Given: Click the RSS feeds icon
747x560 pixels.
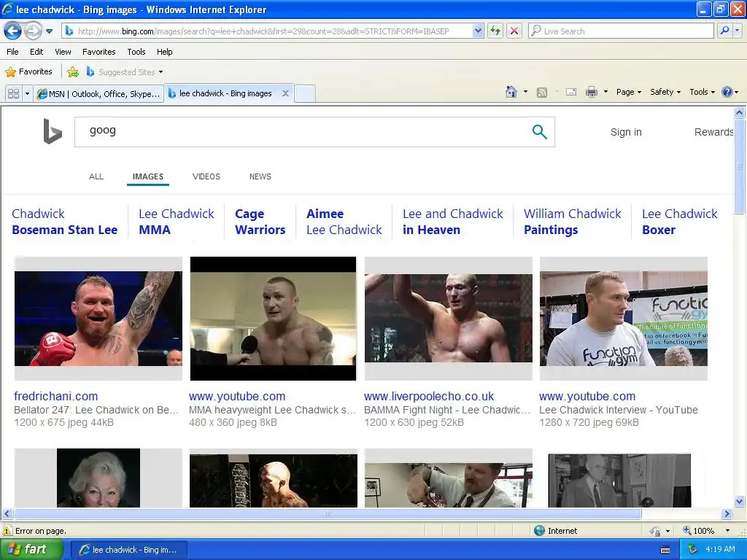Looking at the screenshot, I should (x=542, y=93).
